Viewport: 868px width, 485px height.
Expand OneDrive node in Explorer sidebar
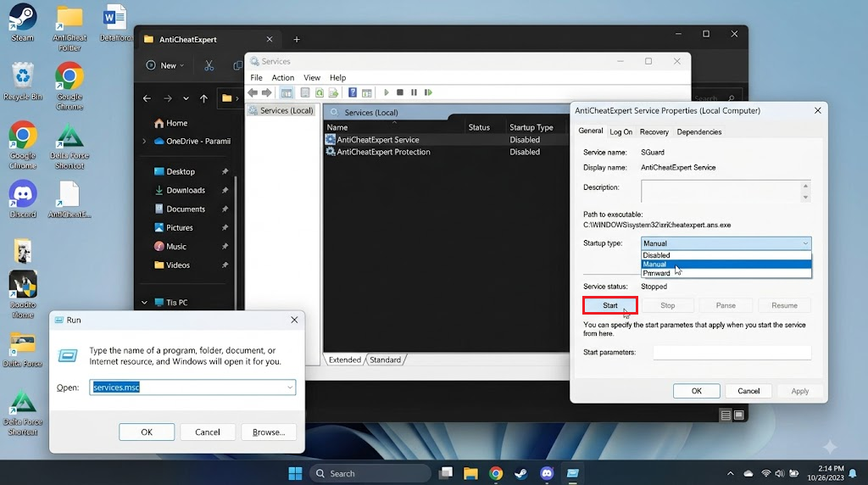pyautogui.click(x=144, y=142)
